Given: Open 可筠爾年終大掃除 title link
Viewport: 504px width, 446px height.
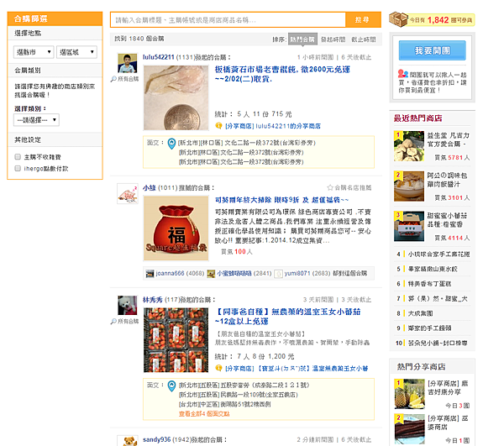Looking at the screenshot, I should click(281, 200).
